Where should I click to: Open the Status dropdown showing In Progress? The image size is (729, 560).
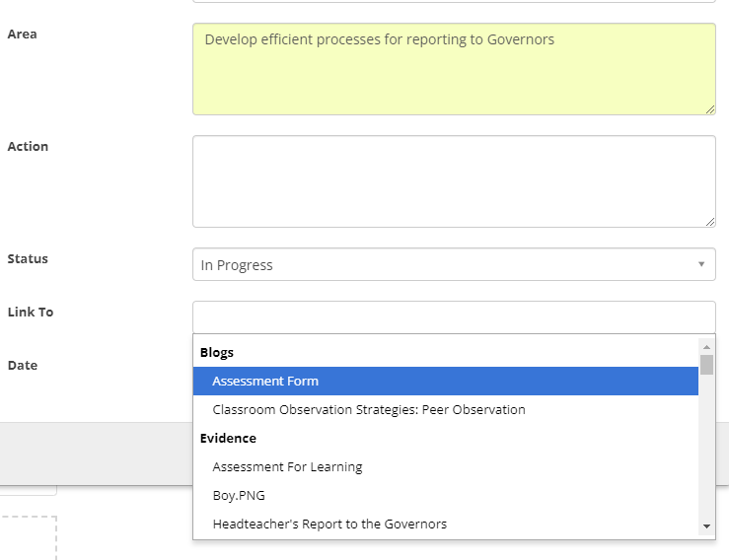pyautogui.click(x=444, y=265)
